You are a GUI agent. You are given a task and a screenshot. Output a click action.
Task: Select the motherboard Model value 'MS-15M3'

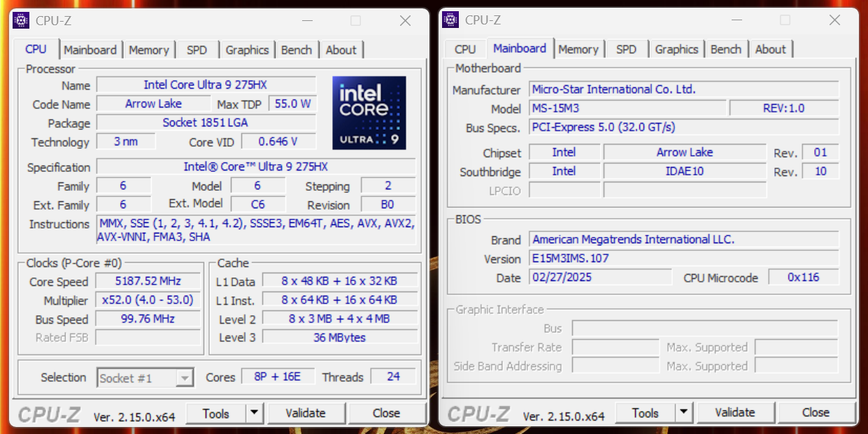(x=627, y=108)
